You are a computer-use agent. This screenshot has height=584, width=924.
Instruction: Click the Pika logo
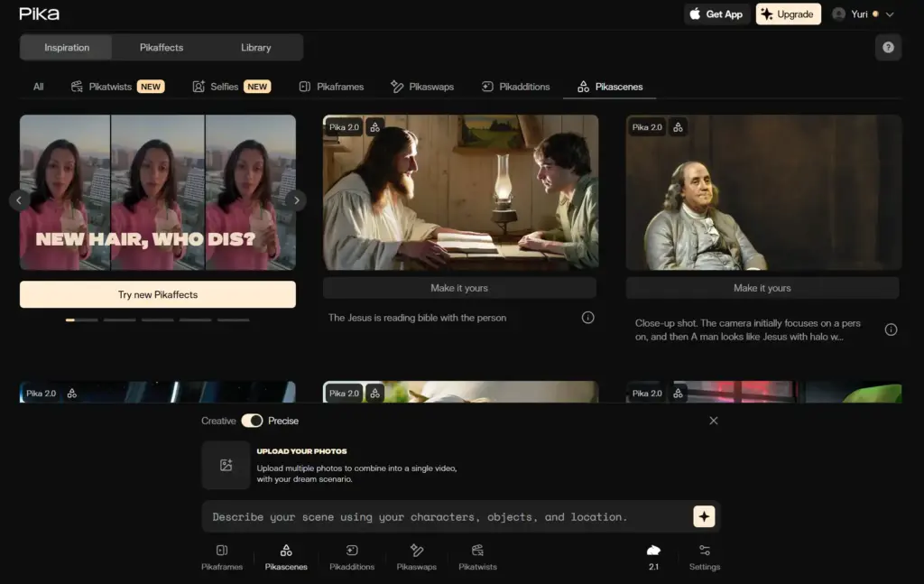click(x=39, y=14)
